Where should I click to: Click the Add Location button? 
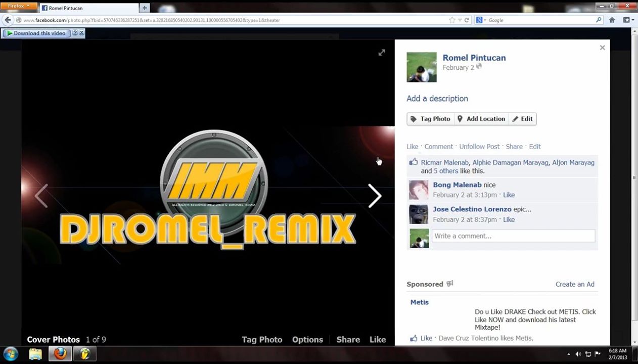coord(481,119)
